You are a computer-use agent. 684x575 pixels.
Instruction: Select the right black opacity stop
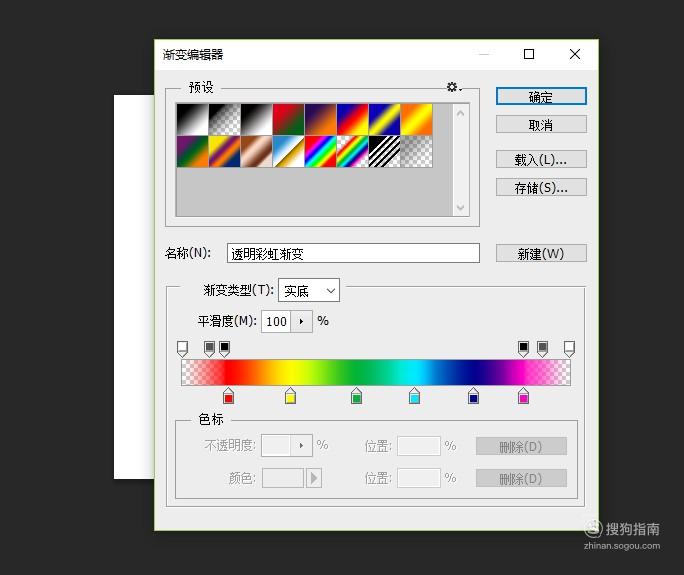[523, 349]
